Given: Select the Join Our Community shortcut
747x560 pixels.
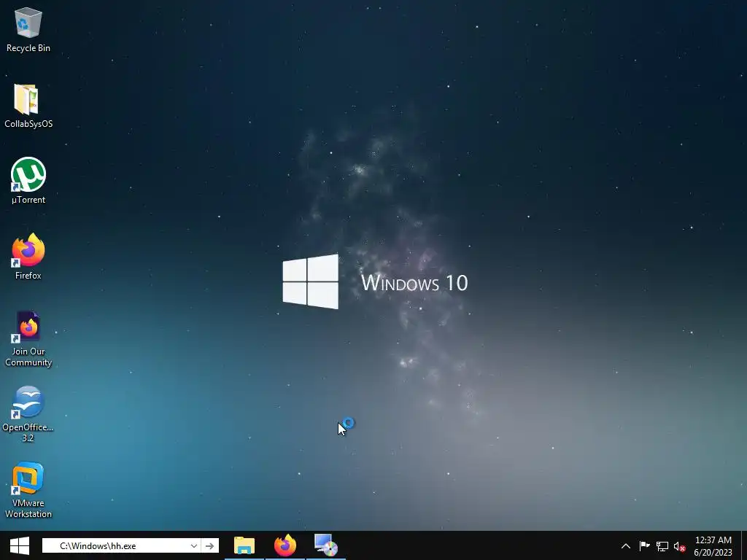Looking at the screenshot, I should (28, 339).
